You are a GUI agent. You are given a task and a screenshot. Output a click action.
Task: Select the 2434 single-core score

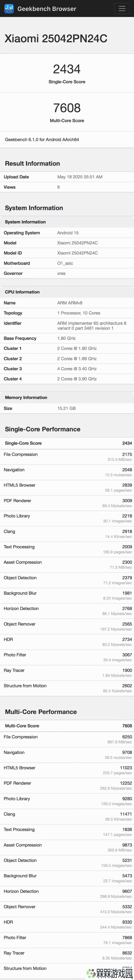(x=67, y=69)
